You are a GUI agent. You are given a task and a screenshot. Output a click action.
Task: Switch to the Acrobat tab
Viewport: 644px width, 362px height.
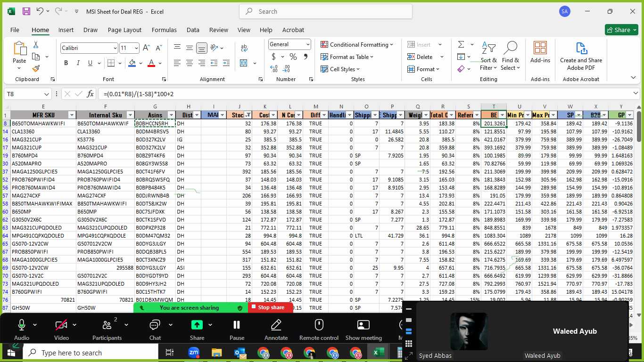(x=293, y=30)
